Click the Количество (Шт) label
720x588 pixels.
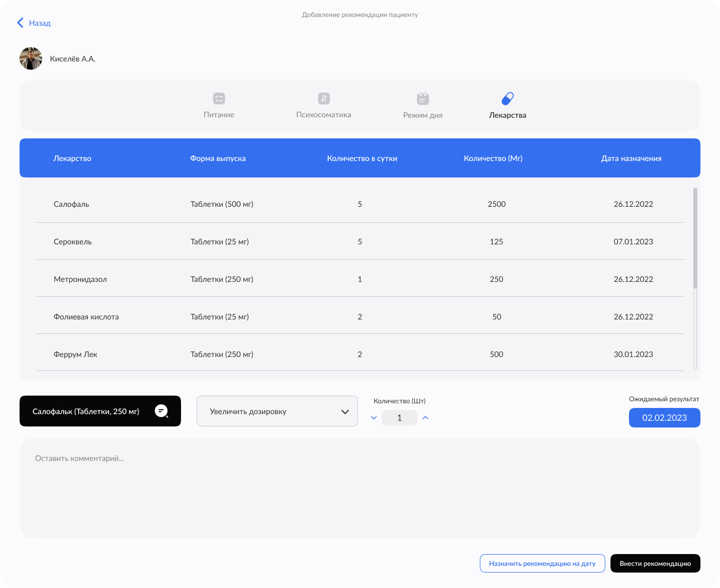[400, 401]
